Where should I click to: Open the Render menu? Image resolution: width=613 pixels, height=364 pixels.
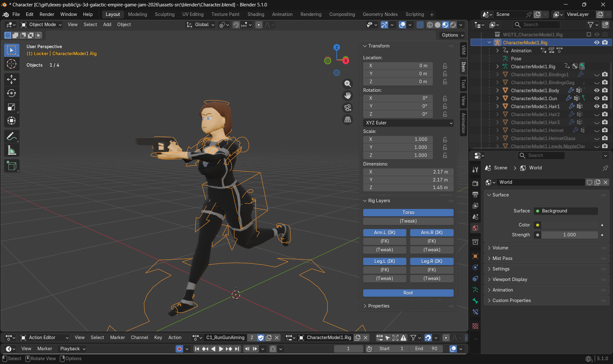tap(47, 14)
